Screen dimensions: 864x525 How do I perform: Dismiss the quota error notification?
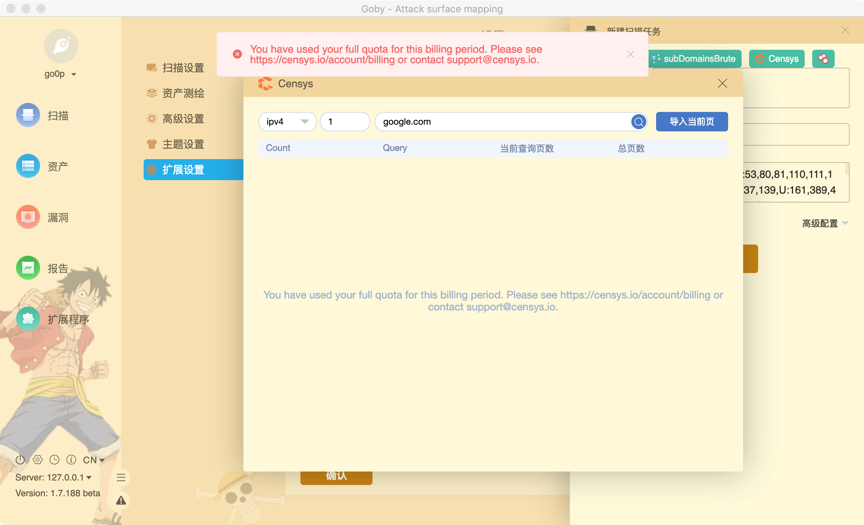[x=630, y=54]
